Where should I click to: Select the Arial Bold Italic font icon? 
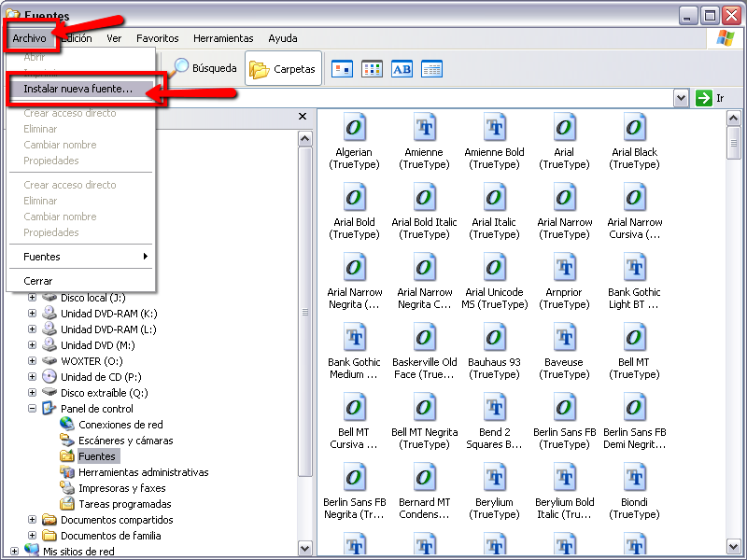tap(424, 197)
